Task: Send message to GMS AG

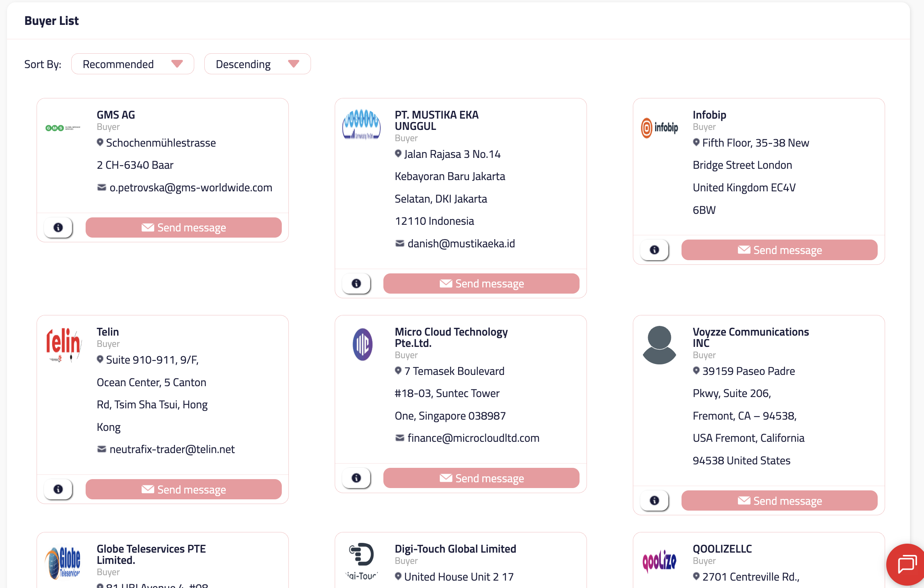Action: 183,227
